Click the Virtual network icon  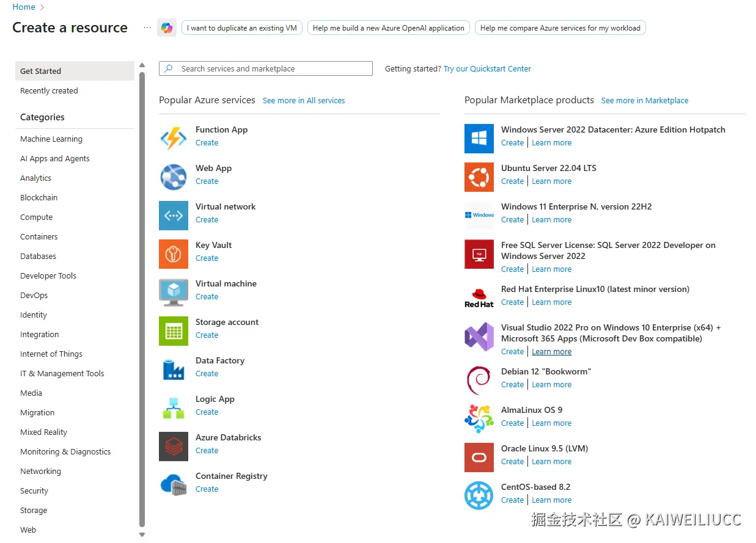coord(174,216)
